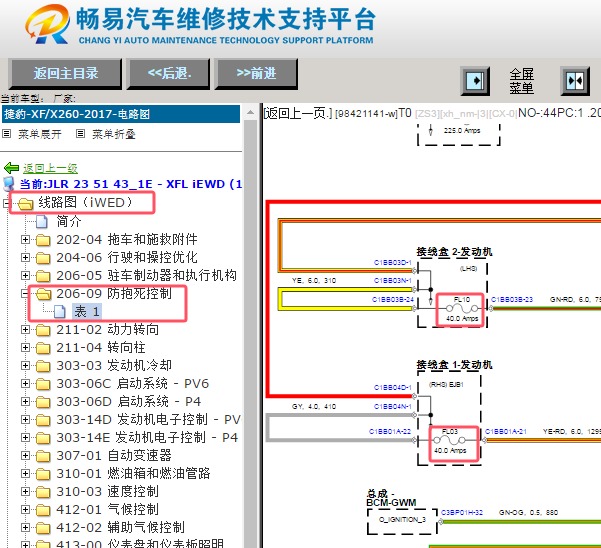Screen dimensions: 601x548
Task: Click connector label C1BB01A-22
Action: 390,432
